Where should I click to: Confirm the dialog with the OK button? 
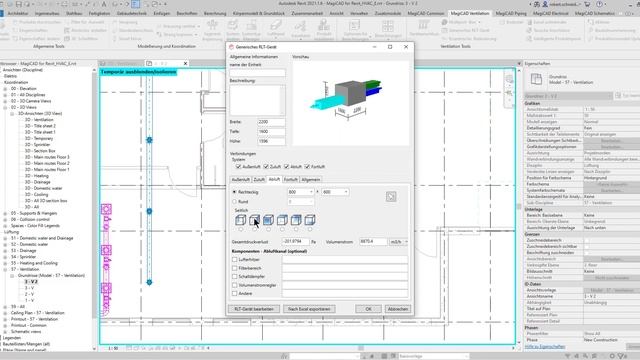pyautogui.click(x=368, y=309)
